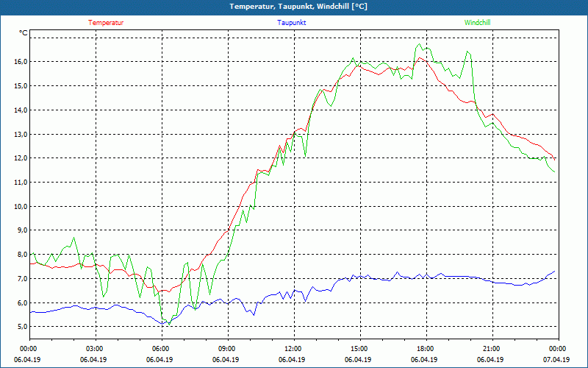
Task: Click the 16,0 y-axis value
Action: click(21, 62)
